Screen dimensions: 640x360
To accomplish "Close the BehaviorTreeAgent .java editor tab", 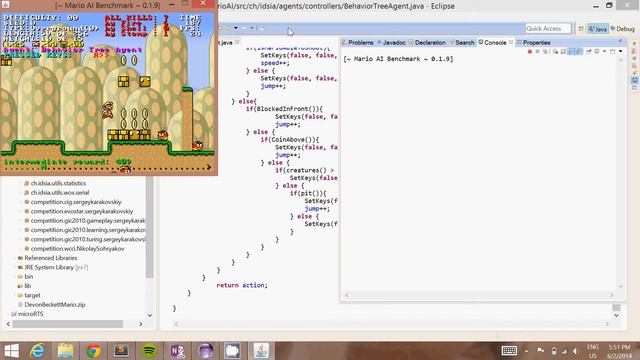I will tap(237, 42).
